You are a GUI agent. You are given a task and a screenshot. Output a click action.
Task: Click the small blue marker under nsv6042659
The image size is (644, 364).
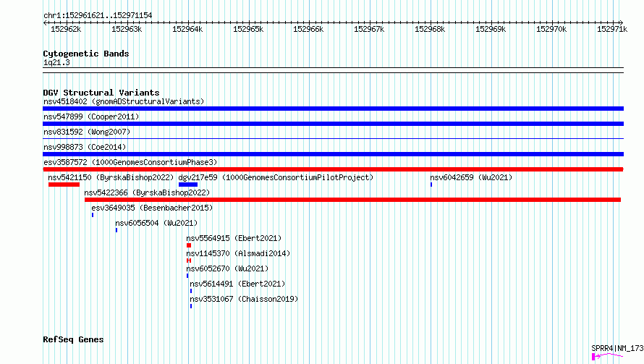(x=431, y=185)
